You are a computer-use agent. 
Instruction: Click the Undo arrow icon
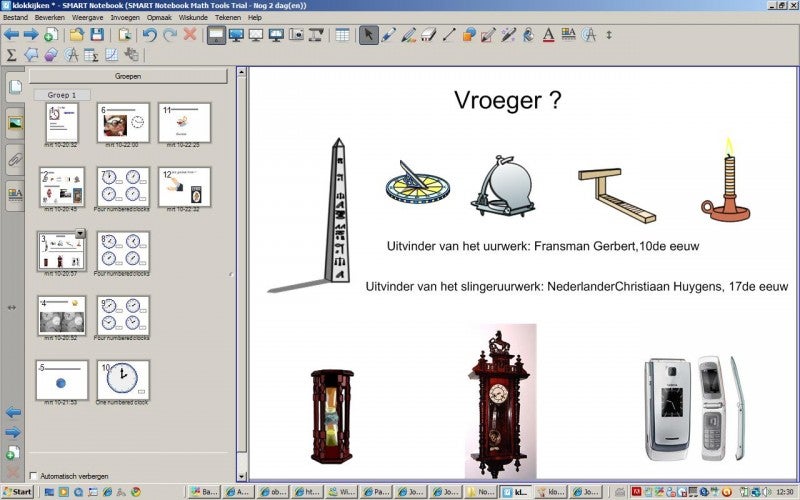149,35
